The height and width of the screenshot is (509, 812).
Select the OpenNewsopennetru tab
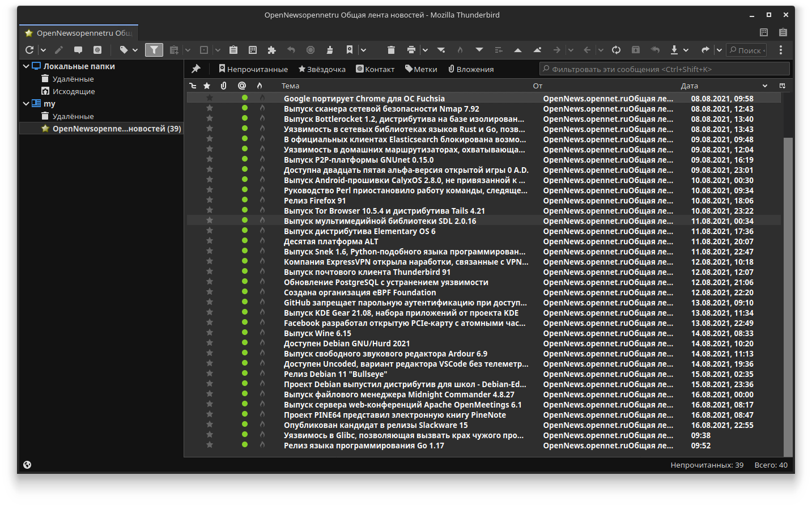[79, 33]
